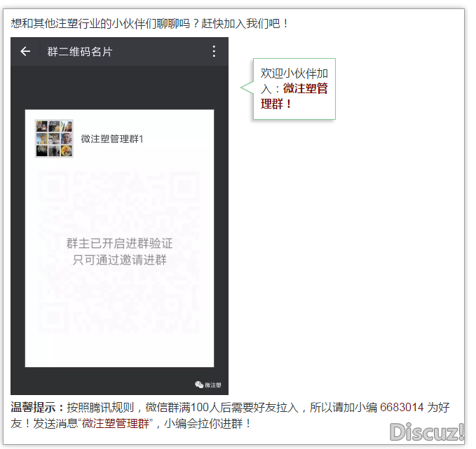476x449 pixels.
Task: Click the editor number 6683014
Action: click(402, 407)
